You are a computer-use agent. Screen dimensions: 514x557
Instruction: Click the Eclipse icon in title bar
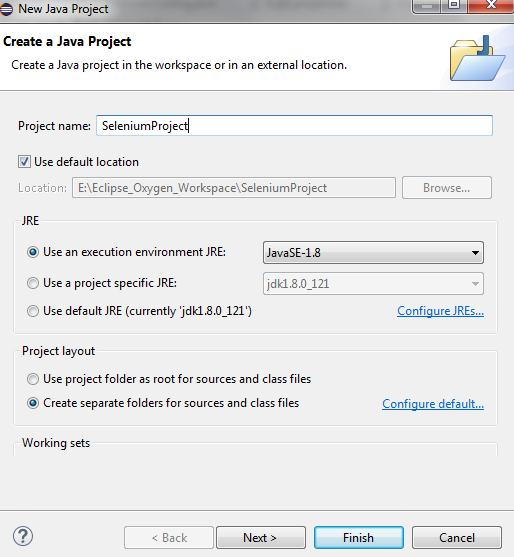pyautogui.click(x=6, y=9)
